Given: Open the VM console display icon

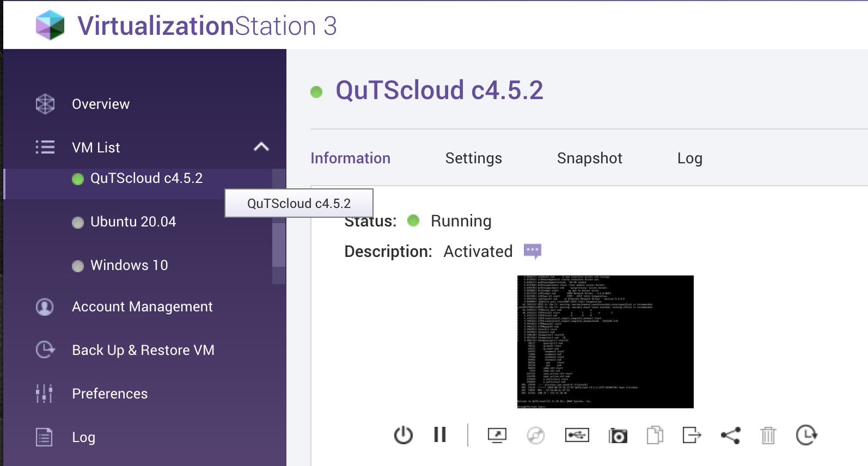Looking at the screenshot, I should (x=497, y=436).
